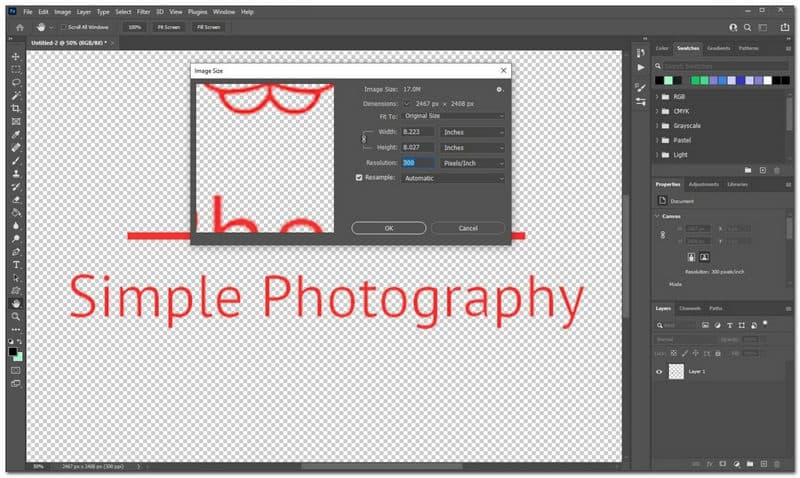Create new swatch group folder icon

[x=747, y=170]
